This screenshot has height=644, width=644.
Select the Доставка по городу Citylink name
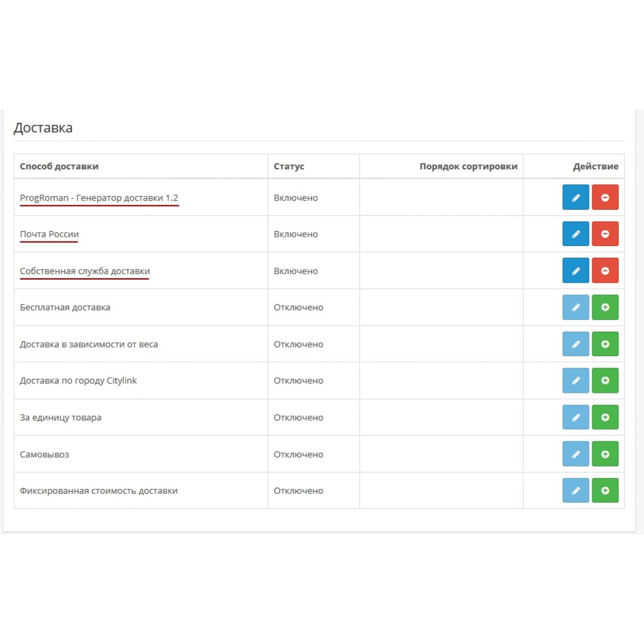coord(78,380)
